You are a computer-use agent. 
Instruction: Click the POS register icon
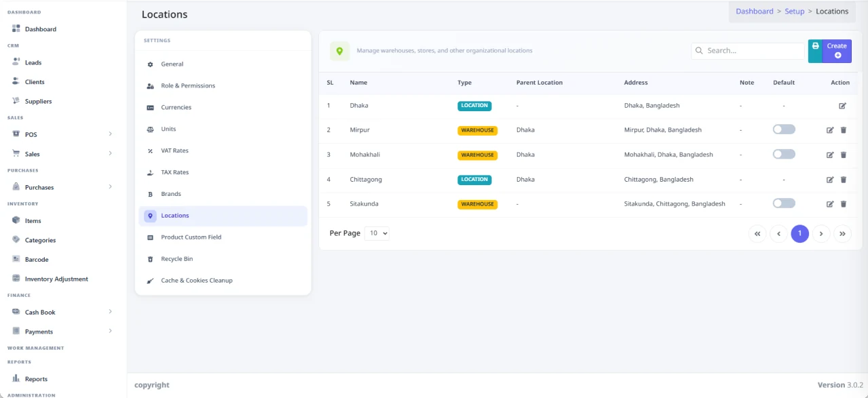pyautogui.click(x=16, y=134)
